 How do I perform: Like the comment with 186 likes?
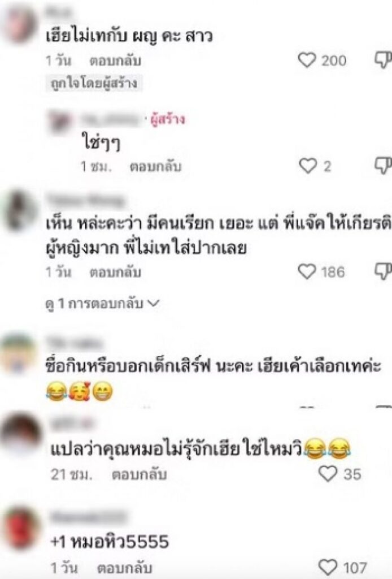(x=307, y=271)
